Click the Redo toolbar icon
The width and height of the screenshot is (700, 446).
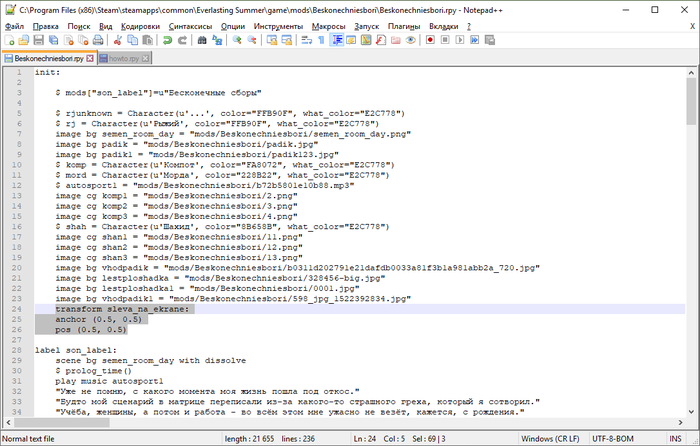click(182, 40)
